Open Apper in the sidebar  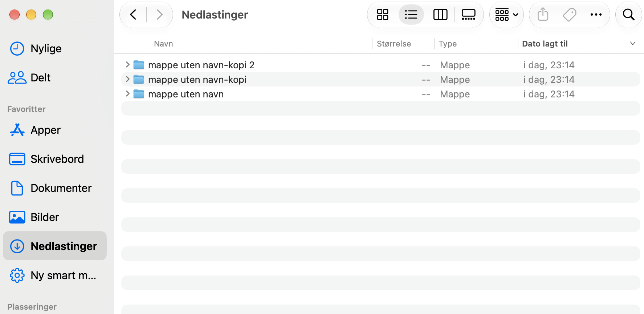click(x=55, y=130)
